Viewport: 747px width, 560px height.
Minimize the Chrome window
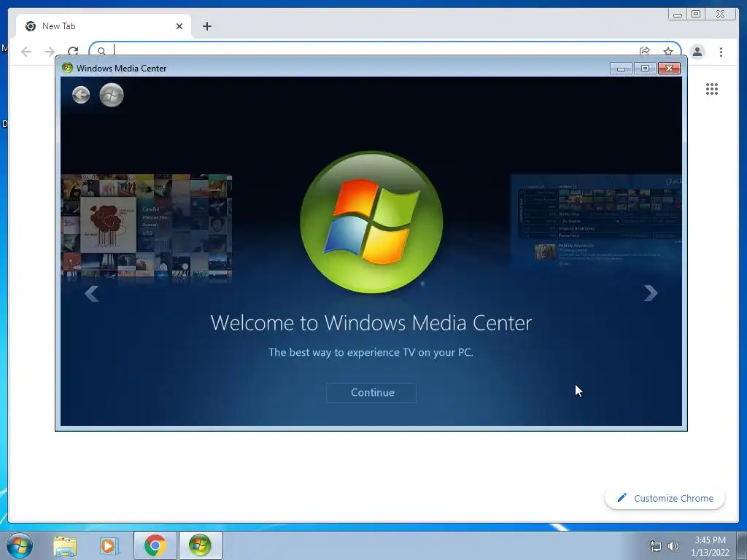click(678, 15)
